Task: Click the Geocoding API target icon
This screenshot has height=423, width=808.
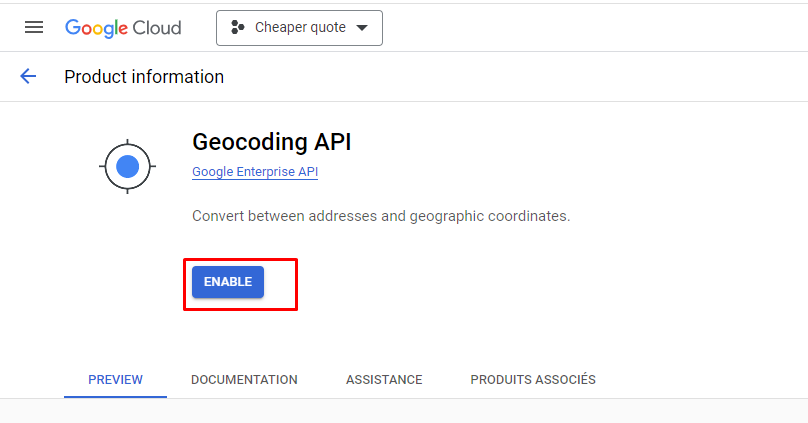Action: [x=127, y=166]
